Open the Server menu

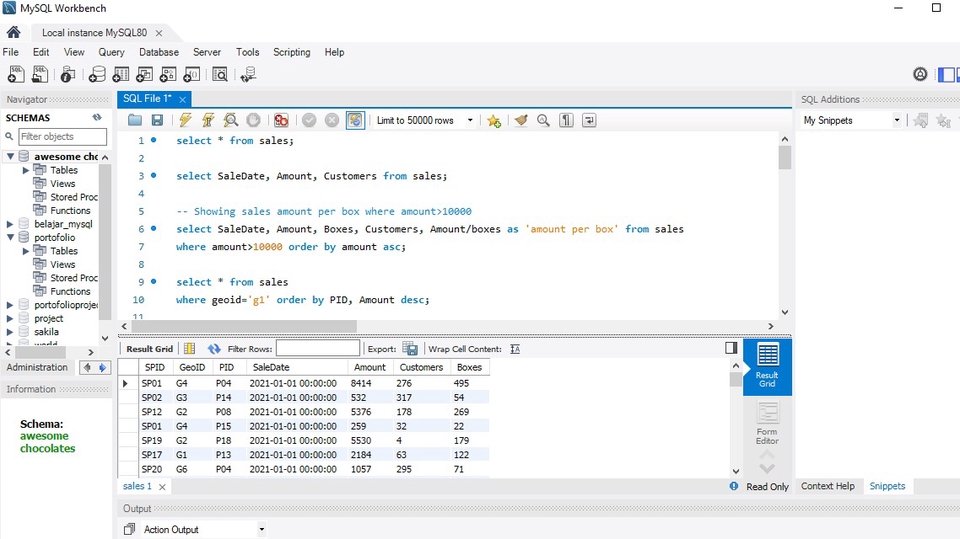click(207, 52)
